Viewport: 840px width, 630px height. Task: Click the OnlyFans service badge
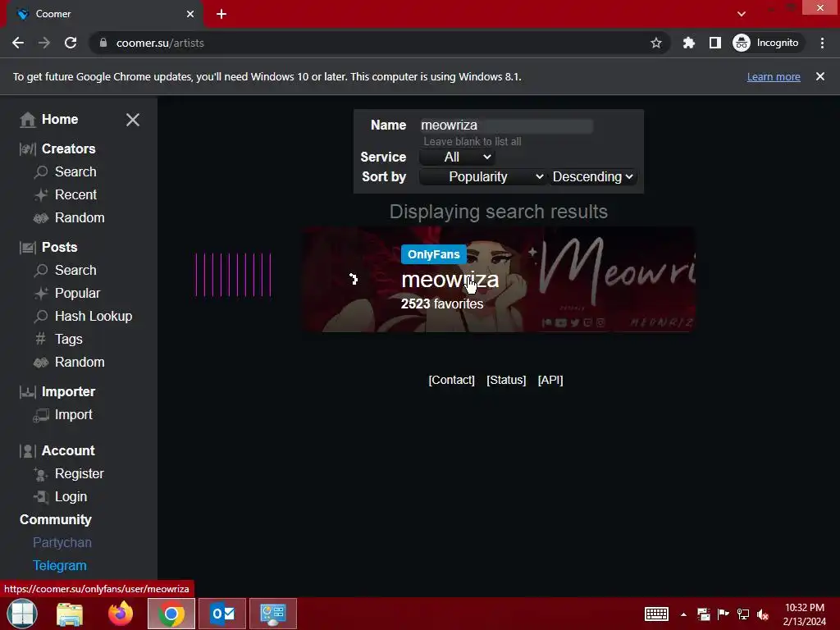click(x=433, y=254)
